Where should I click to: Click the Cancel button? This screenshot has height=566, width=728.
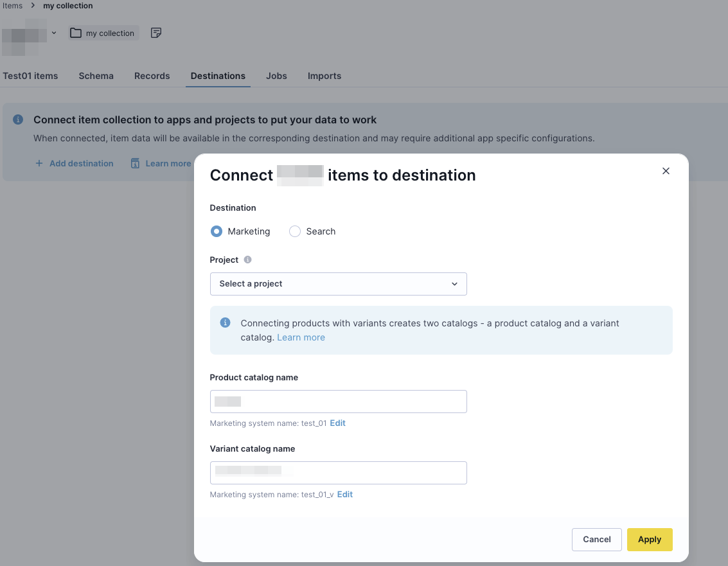click(597, 540)
